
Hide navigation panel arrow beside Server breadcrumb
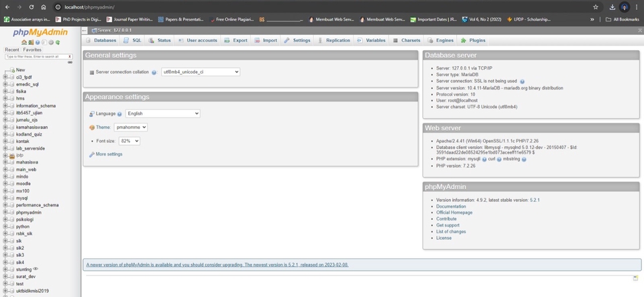(x=85, y=30)
